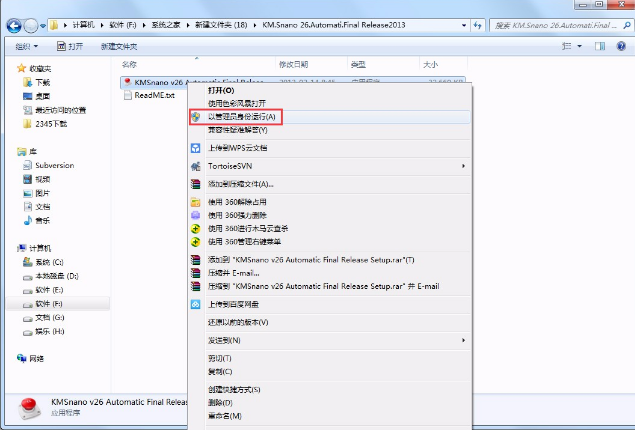The height and width of the screenshot is (432, 635).
Task: Open the 视频 library
Action: [42, 179]
